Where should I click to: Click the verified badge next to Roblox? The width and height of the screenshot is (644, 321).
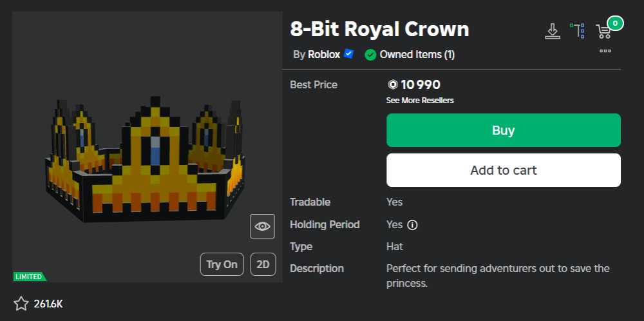(x=349, y=54)
